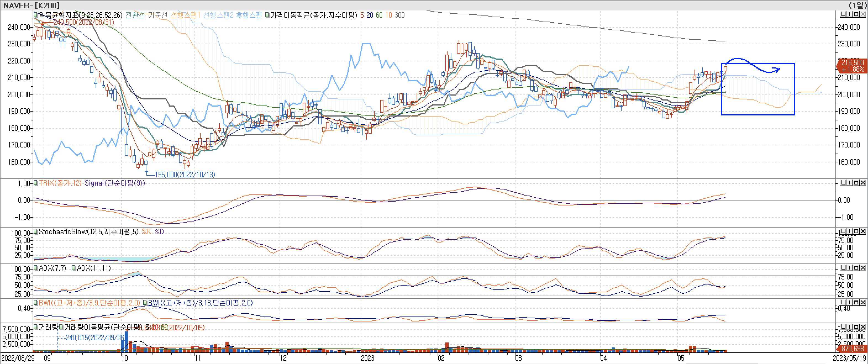Click the L scale icon in Ichimoku price panel
Viewport: 868px width, 364px height.
point(843,14)
